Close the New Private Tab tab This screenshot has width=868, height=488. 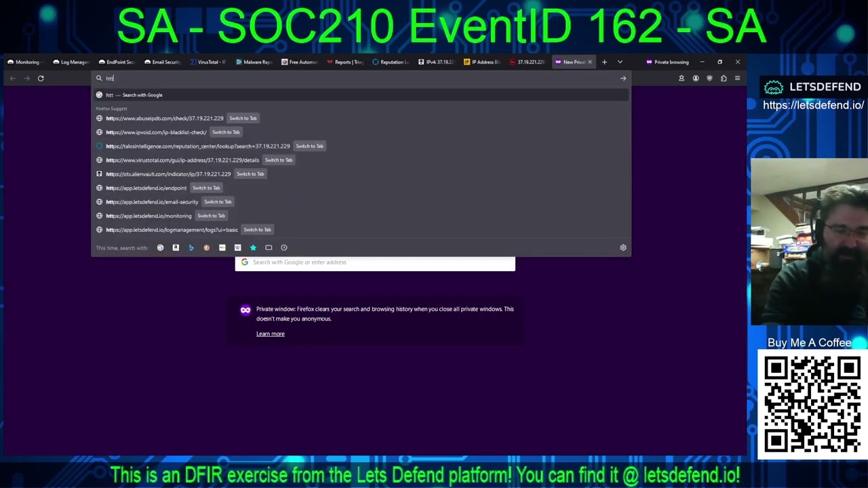[x=589, y=62]
